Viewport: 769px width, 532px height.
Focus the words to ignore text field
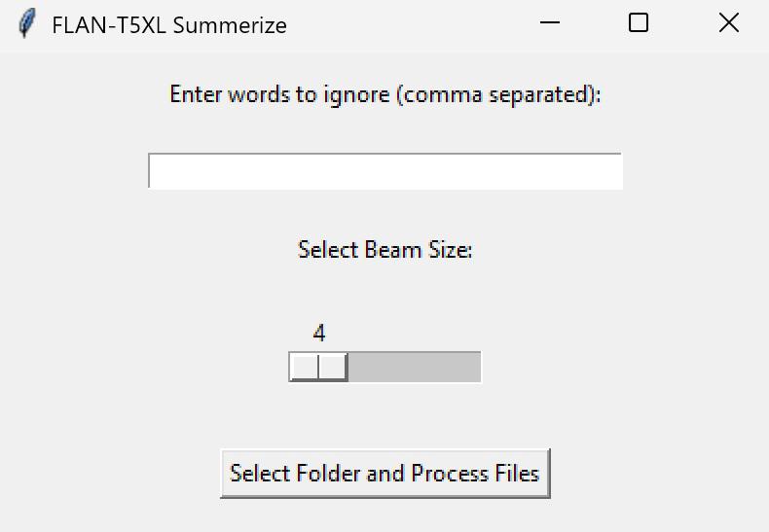385,171
